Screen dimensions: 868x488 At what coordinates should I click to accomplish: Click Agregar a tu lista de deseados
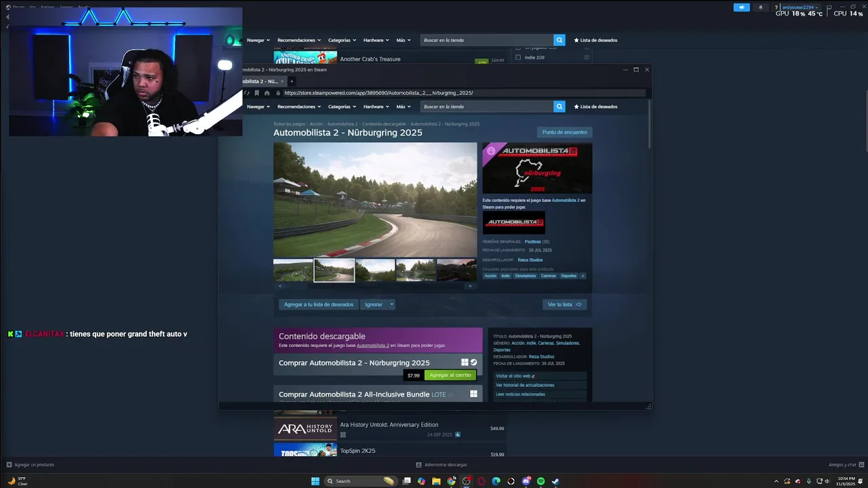coord(319,304)
